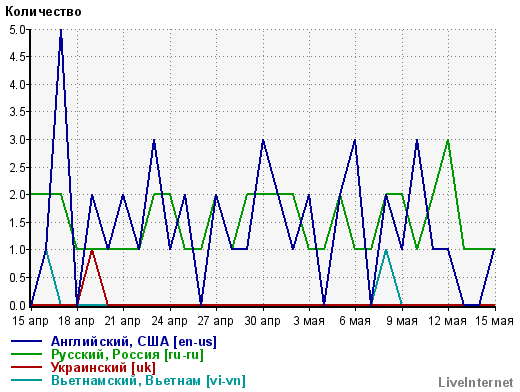Select the Русский, Россия [ru-ru] legend label
Image resolution: width=520 pixels, height=392 pixels.
click(127, 355)
